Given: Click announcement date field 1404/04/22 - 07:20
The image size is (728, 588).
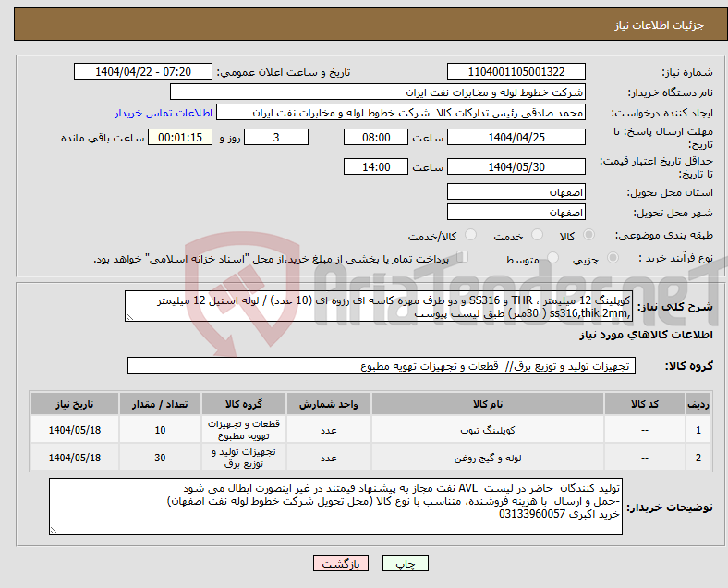Looking at the screenshot, I should click(x=143, y=71).
